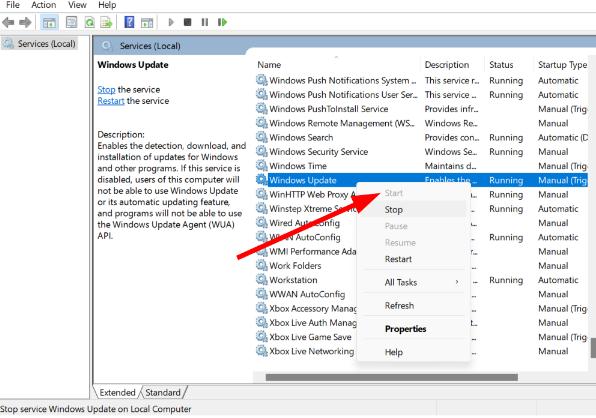Click gear icon of WWAN AutoConfig service
Screen dimensions: 596x418
262,294
